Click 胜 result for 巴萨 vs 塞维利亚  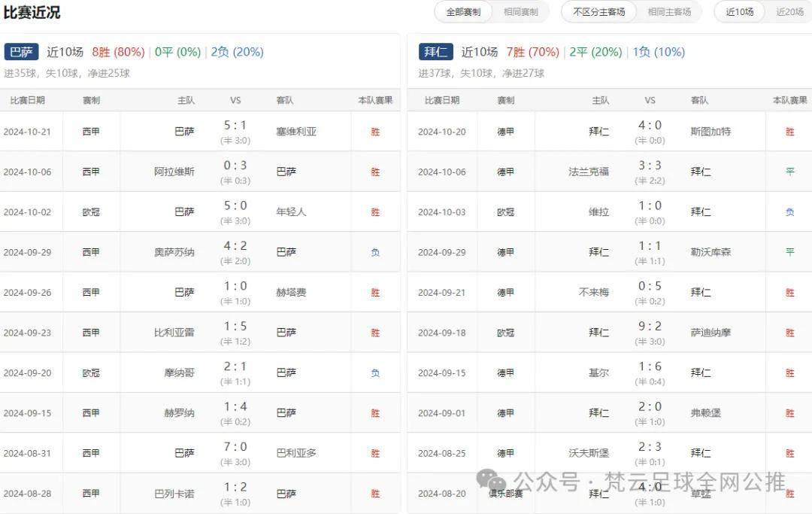click(375, 130)
